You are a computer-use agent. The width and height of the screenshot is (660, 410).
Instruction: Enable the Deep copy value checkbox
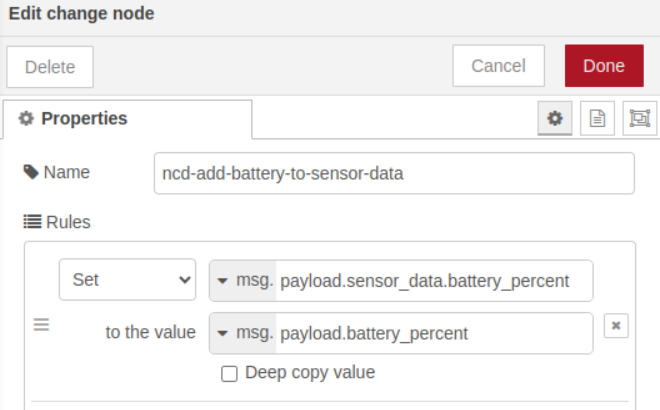pyautogui.click(x=229, y=373)
